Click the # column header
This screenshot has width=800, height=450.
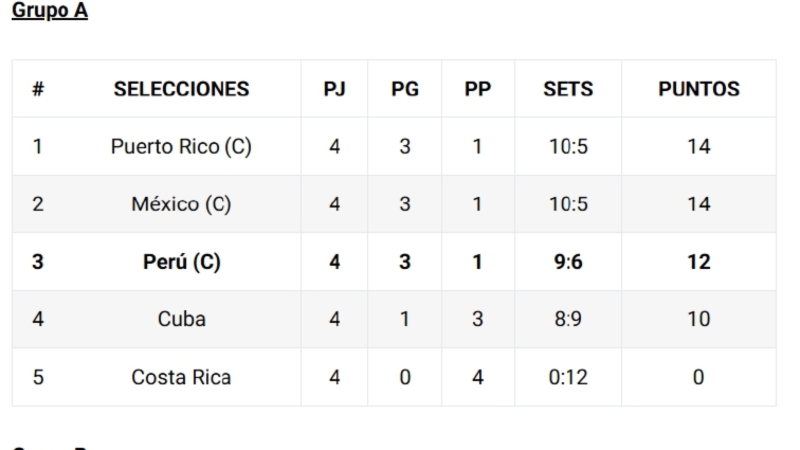pyautogui.click(x=38, y=89)
